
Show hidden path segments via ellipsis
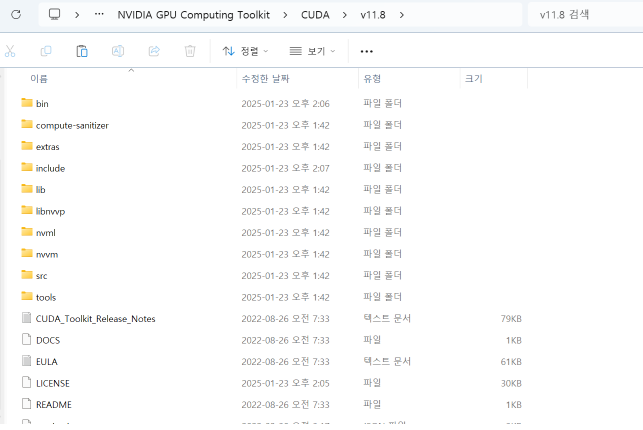click(99, 15)
